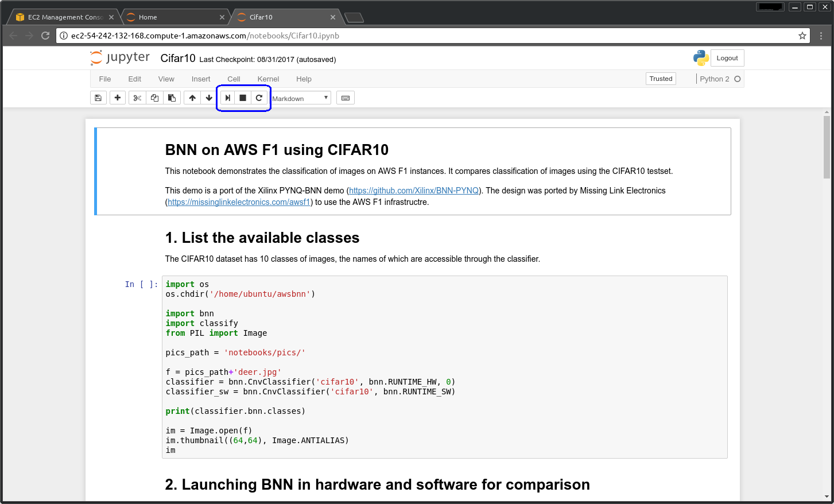Click the Trusted notebook button
The height and width of the screenshot is (504, 834).
[661, 79]
